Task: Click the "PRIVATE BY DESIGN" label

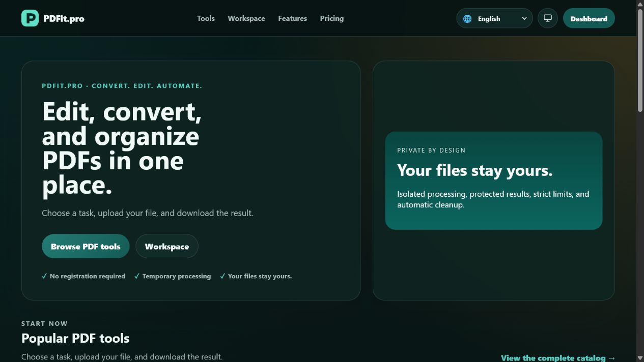Action: point(431,150)
